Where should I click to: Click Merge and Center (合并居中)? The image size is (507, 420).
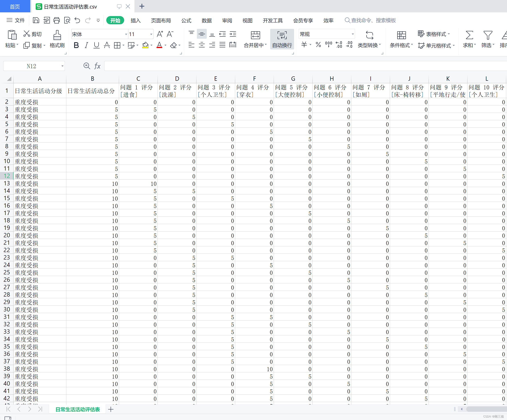pos(255,39)
